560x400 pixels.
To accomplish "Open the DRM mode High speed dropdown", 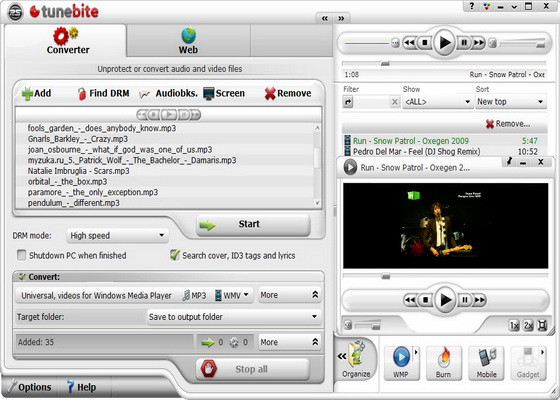I will (117, 236).
